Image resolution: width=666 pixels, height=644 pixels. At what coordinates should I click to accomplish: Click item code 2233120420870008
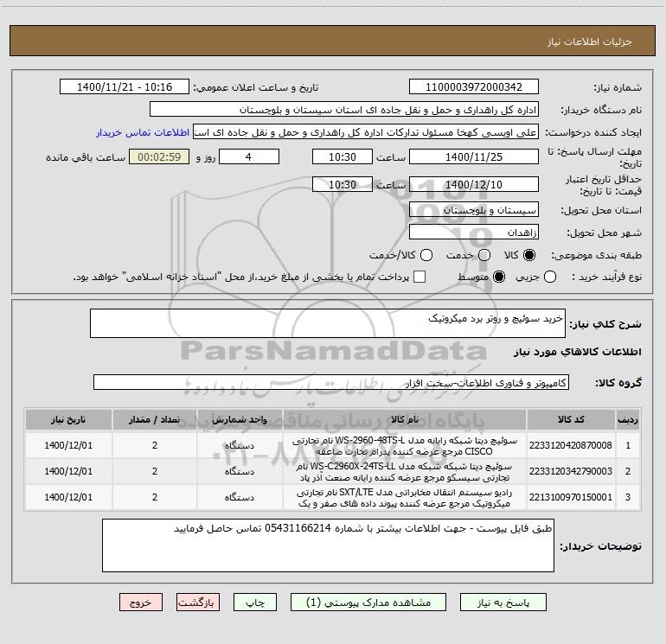(x=571, y=445)
